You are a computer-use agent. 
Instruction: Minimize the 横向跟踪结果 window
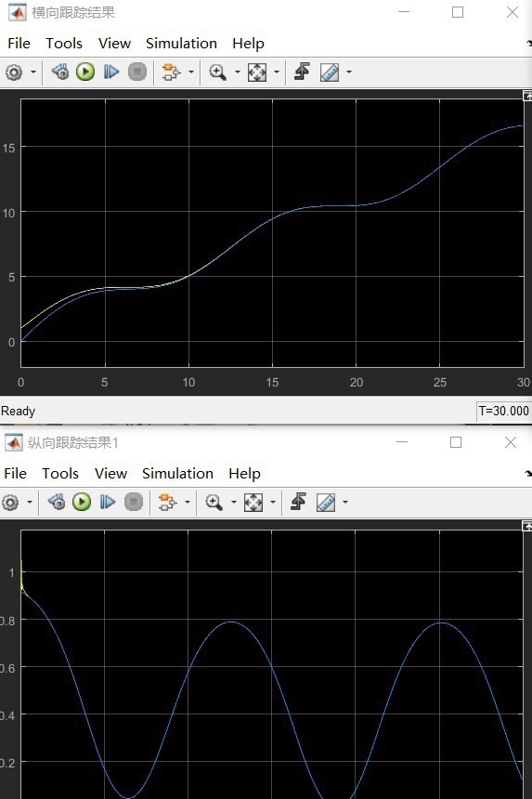pos(404,12)
